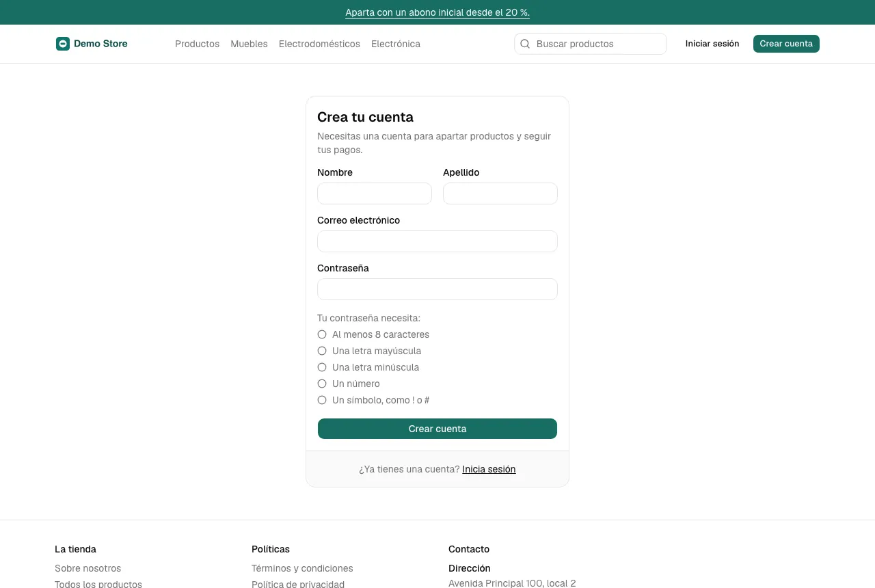
Task: Focus the Contraseña password field
Action: tap(437, 289)
